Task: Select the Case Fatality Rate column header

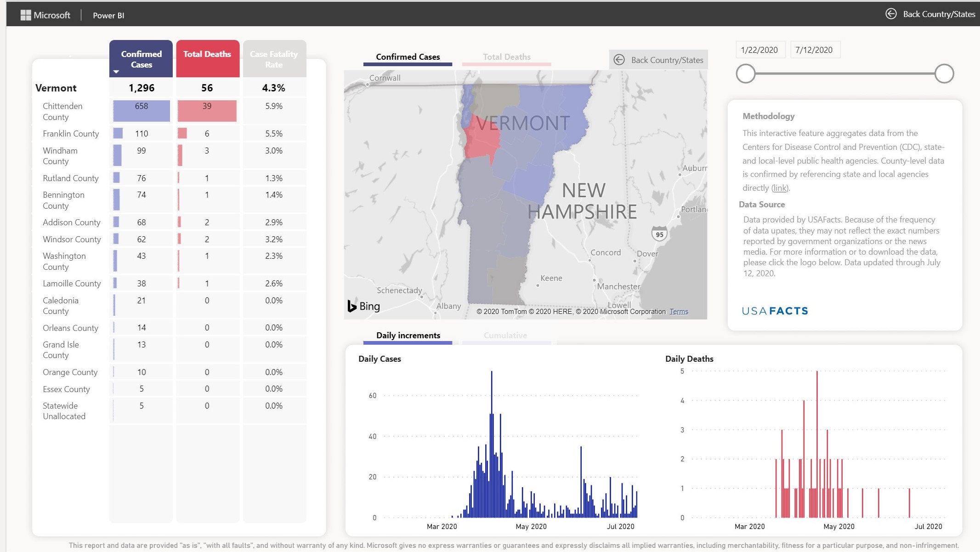Action: pyautogui.click(x=274, y=59)
